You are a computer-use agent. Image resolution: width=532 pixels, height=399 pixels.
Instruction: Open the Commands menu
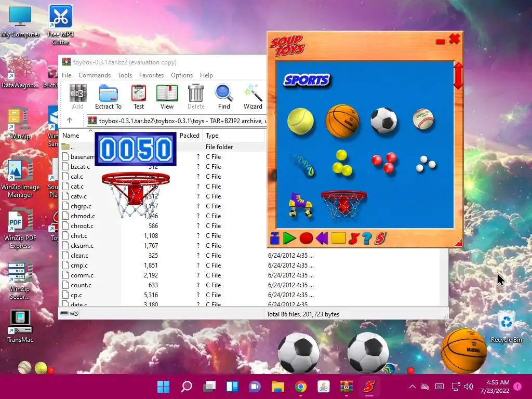click(x=95, y=75)
